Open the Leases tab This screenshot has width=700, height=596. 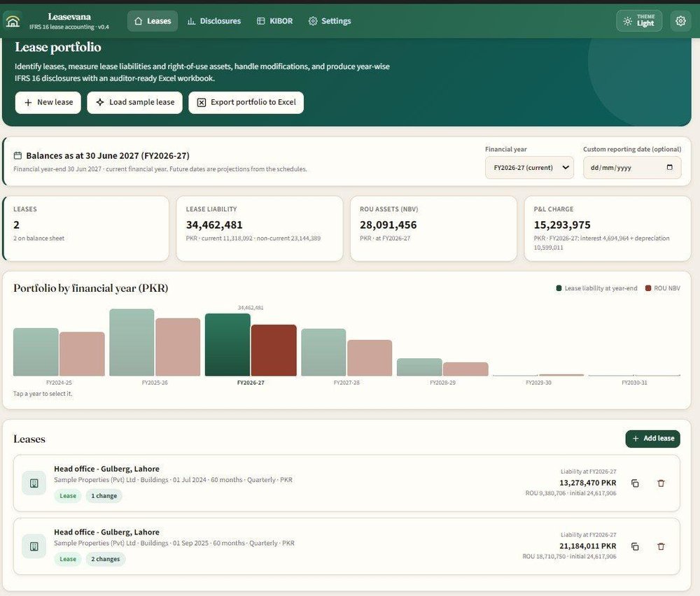152,21
